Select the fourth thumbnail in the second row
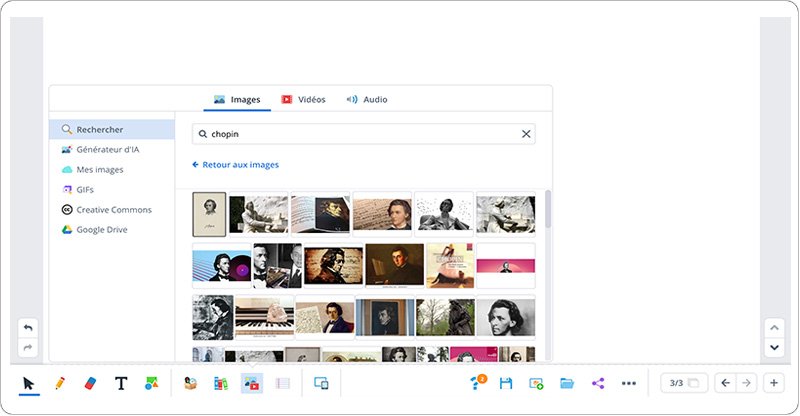The image size is (800, 416). pos(394,265)
